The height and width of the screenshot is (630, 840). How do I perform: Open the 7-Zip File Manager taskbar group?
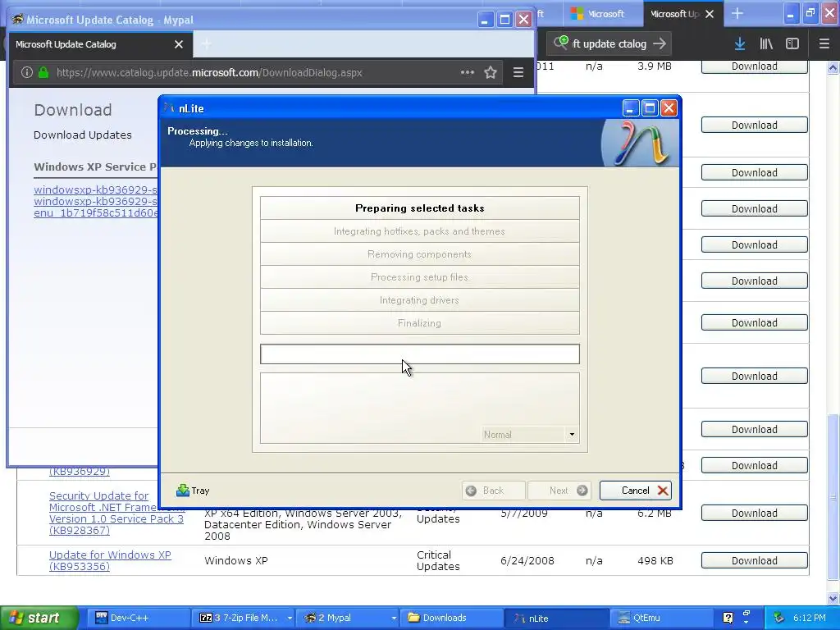tap(240, 618)
